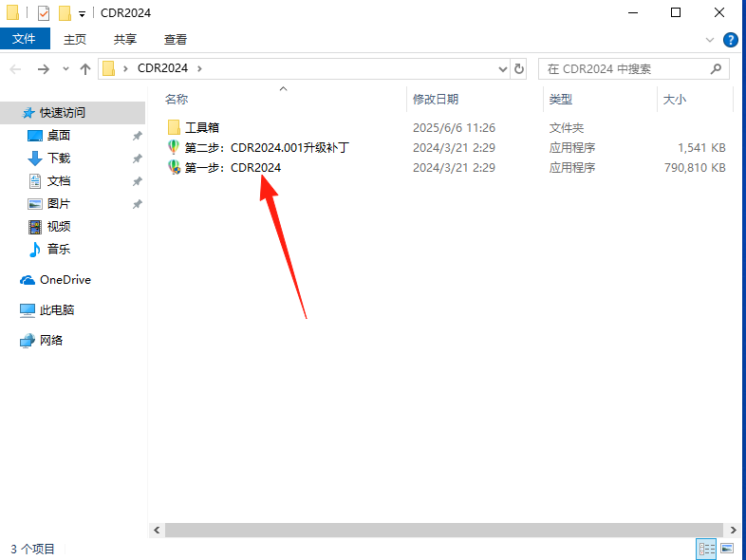Select 视频 in navigation pane
Screen dimensions: 746x560
59,227
